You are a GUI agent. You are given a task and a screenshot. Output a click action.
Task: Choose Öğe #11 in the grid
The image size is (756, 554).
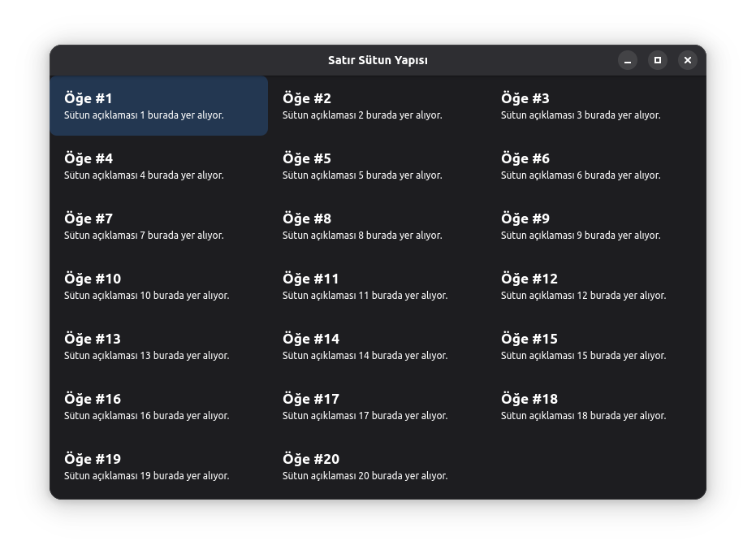tap(377, 287)
